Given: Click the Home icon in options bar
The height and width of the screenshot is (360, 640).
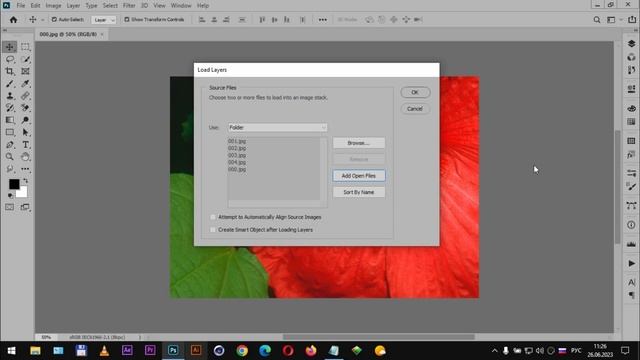Looking at the screenshot, I should coord(13,20).
